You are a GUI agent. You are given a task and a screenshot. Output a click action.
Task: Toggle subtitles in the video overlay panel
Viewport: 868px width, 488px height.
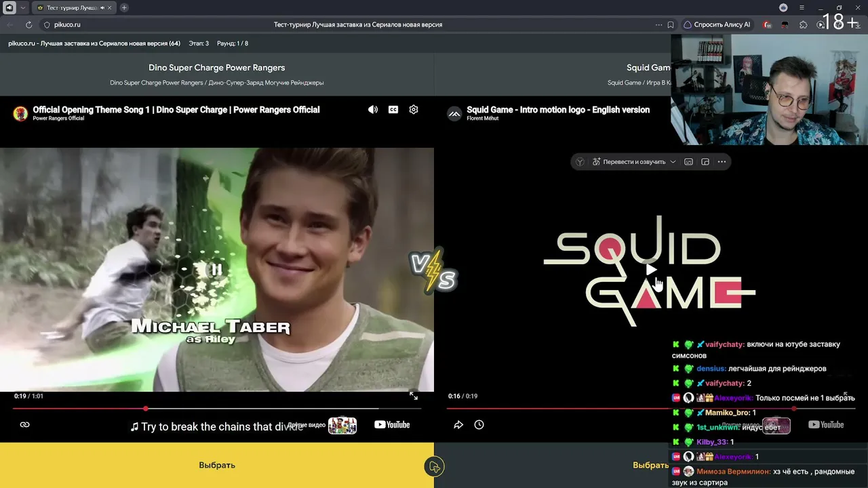tap(688, 162)
